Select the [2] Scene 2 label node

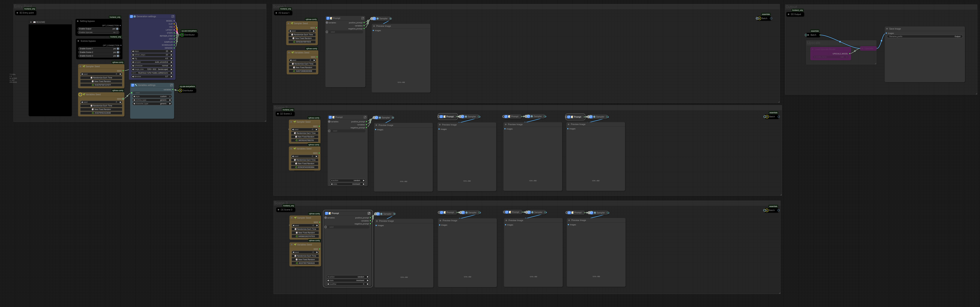285,114
